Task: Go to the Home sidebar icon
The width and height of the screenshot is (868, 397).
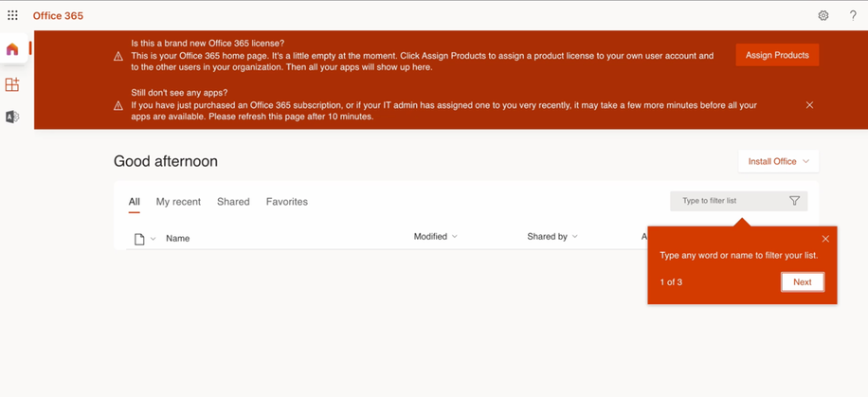Action: [x=12, y=49]
